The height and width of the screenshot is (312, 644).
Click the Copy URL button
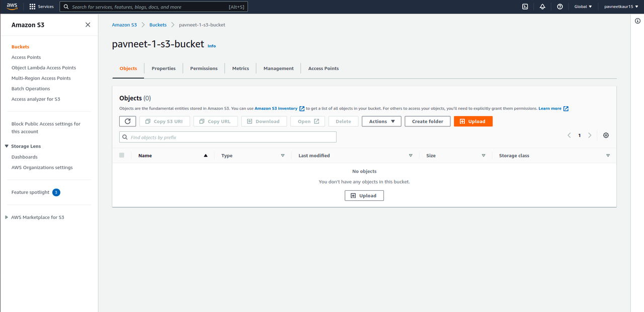coord(215,121)
